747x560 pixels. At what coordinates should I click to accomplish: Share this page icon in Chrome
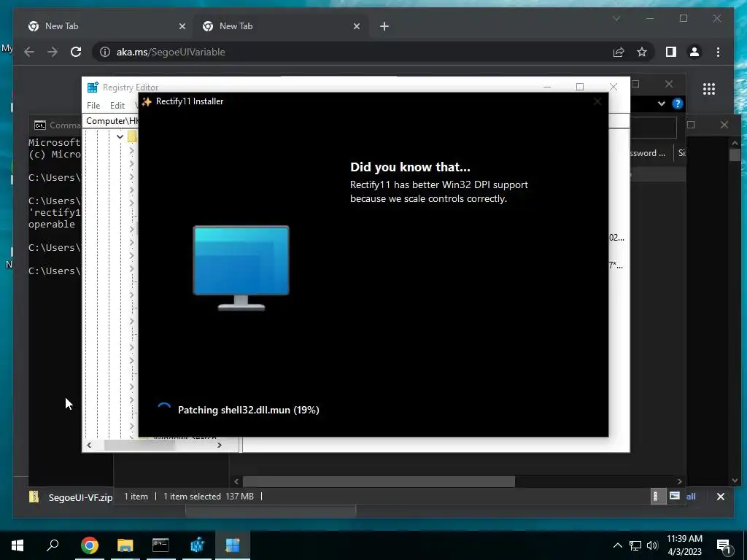click(619, 52)
